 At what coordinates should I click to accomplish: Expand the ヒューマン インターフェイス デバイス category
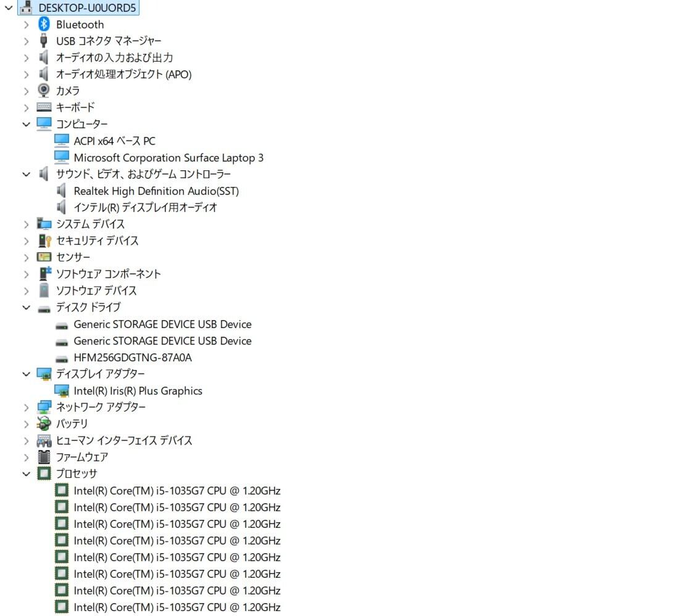click(26, 441)
